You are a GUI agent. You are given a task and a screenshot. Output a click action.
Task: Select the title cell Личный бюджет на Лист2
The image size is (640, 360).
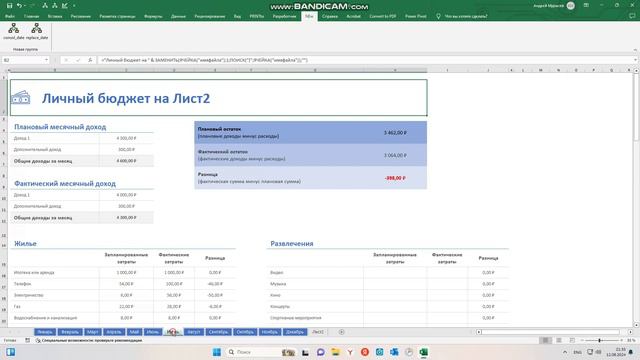tap(219, 98)
